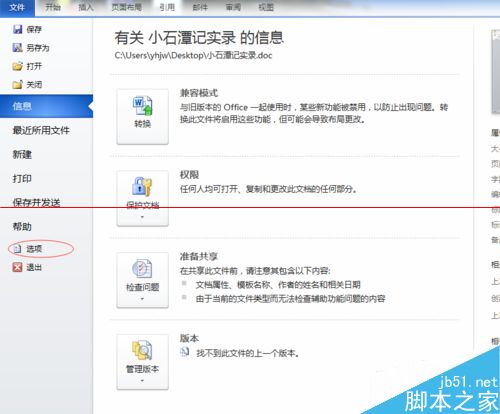Click the document preview thumbnail at right
The image size is (500, 414).
click(x=495, y=72)
